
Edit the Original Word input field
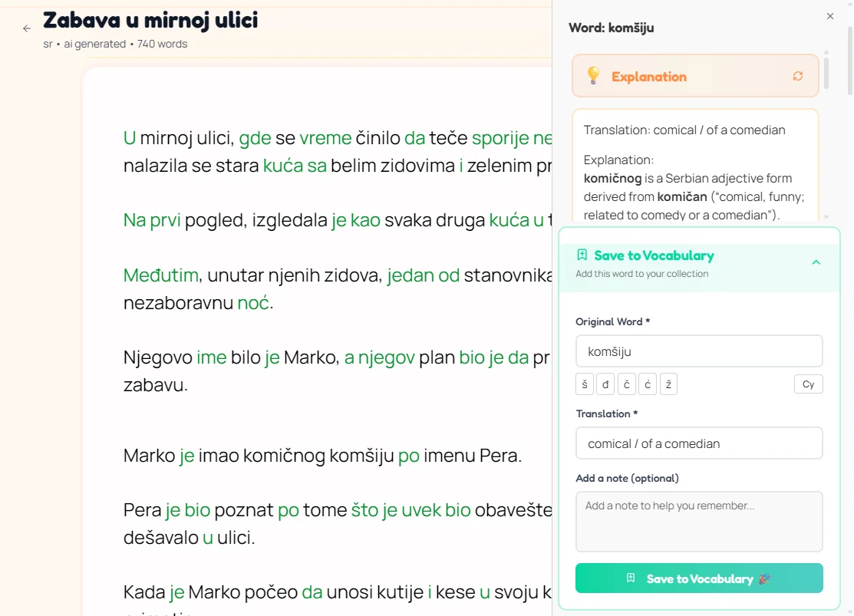(x=699, y=351)
